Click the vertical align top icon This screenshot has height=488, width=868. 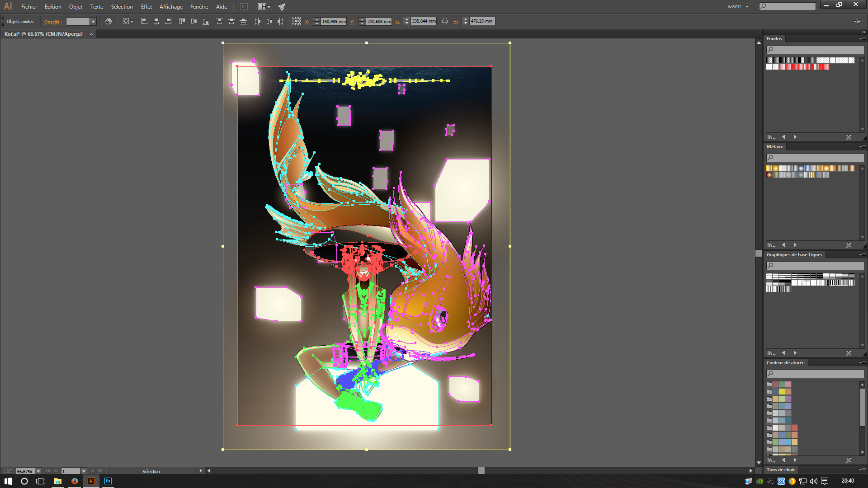click(182, 21)
